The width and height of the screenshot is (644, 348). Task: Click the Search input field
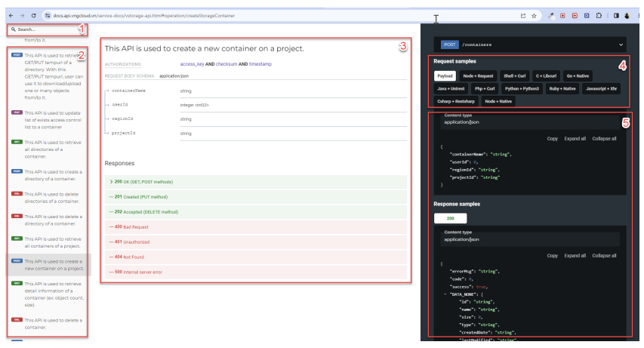tap(47, 29)
